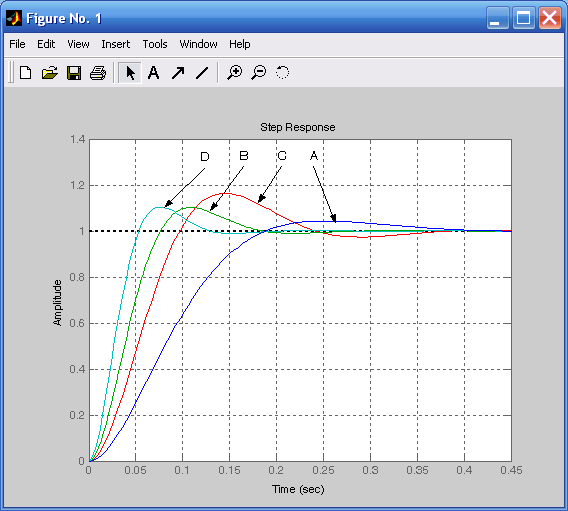Open the Edit menu
This screenshot has width=568, height=511.
pos(46,44)
